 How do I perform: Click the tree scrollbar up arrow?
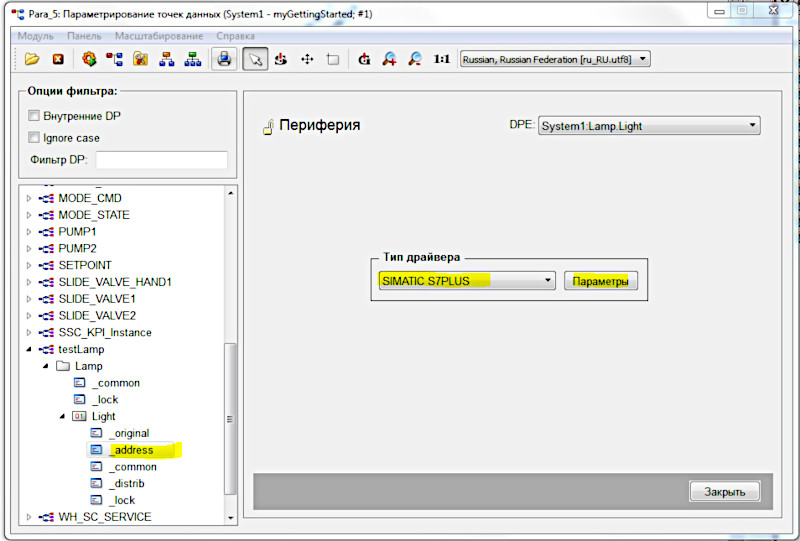point(231,193)
